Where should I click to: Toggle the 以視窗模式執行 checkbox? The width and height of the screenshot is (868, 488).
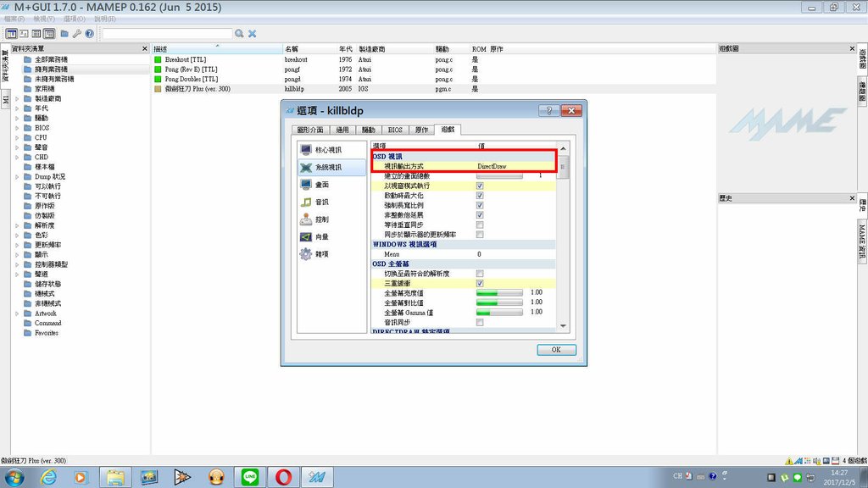(480, 186)
